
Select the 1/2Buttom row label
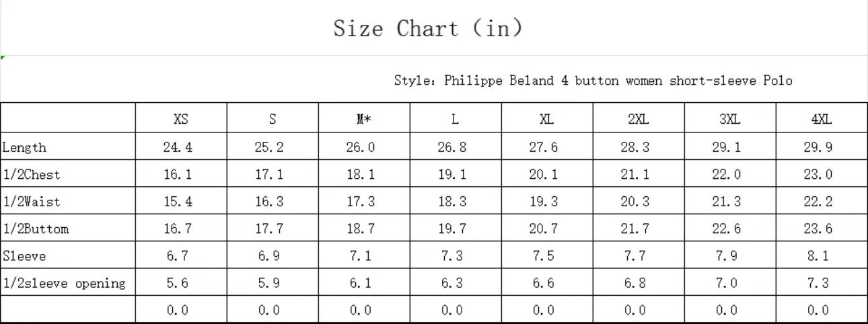pyautogui.click(x=35, y=229)
